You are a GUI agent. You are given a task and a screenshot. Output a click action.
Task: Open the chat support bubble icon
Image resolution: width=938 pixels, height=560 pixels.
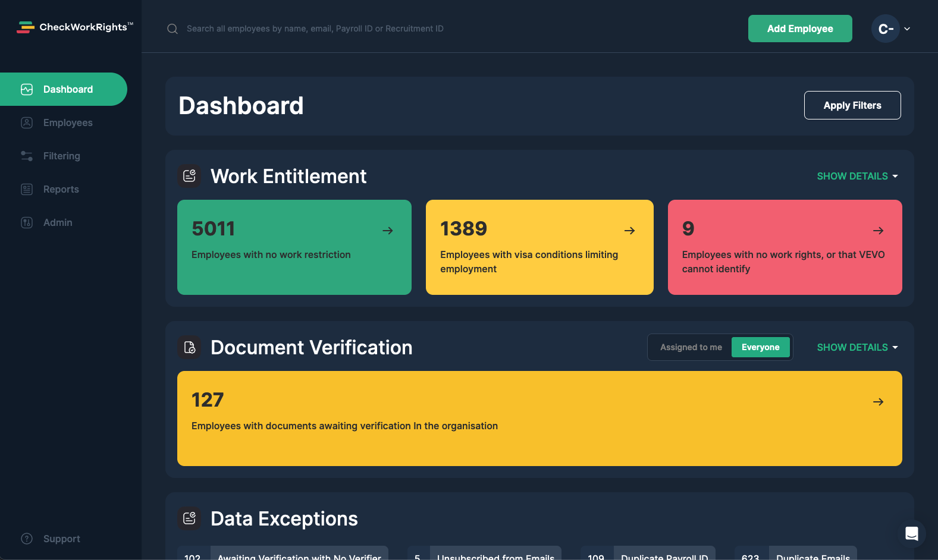911,533
